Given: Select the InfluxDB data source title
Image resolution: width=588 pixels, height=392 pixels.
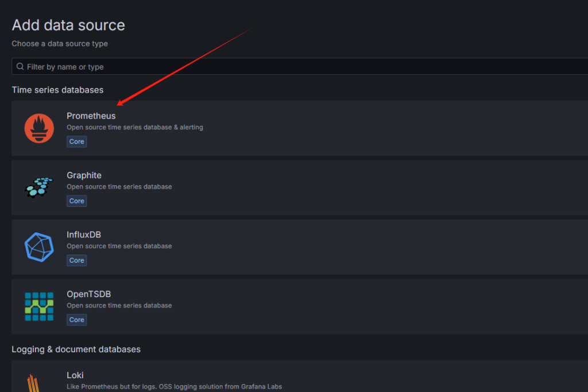Looking at the screenshot, I should (84, 235).
